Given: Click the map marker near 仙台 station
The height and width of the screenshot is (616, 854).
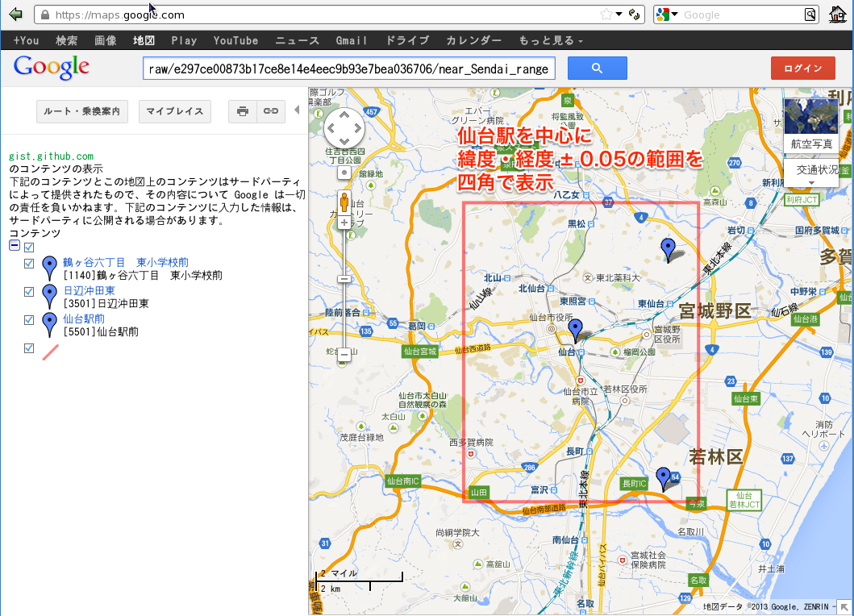Looking at the screenshot, I should 575,331.
